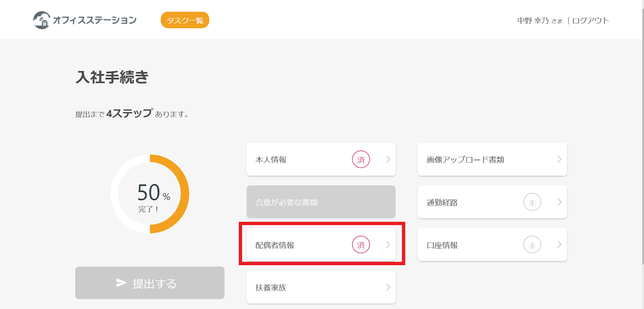Click the 済 badge on 本人情報
Screen dimensions: 644x309
[x=361, y=160]
